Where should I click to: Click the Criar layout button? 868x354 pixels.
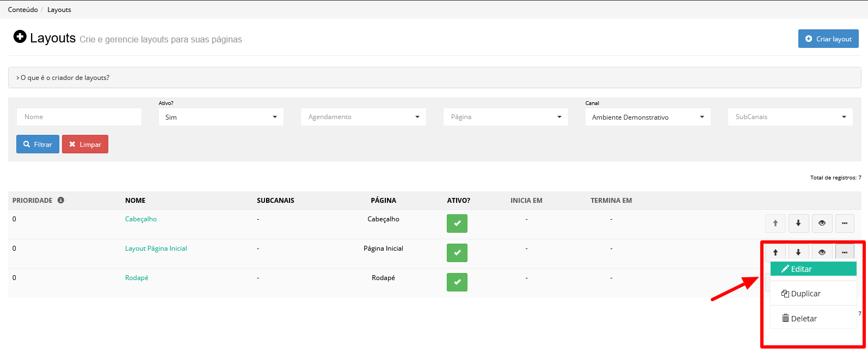pos(828,39)
